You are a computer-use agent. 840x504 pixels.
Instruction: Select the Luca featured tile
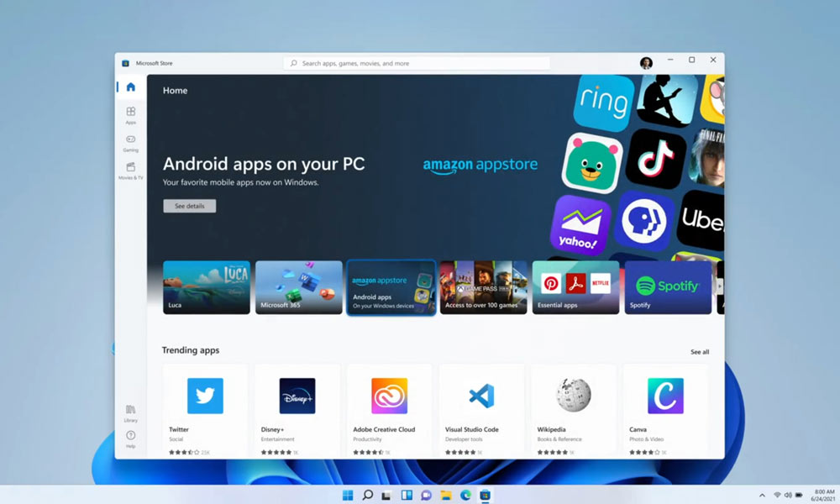click(x=207, y=287)
